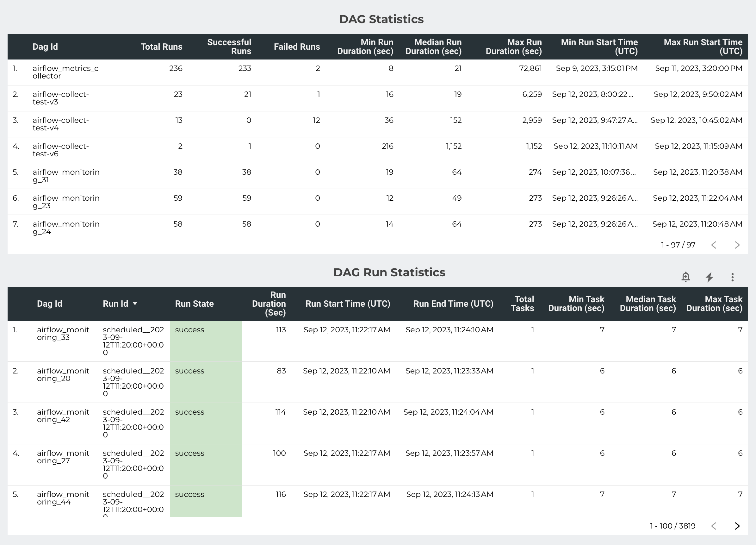The image size is (756, 545).
Task: Click Successful Runs column header
Action: pos(229,47)
